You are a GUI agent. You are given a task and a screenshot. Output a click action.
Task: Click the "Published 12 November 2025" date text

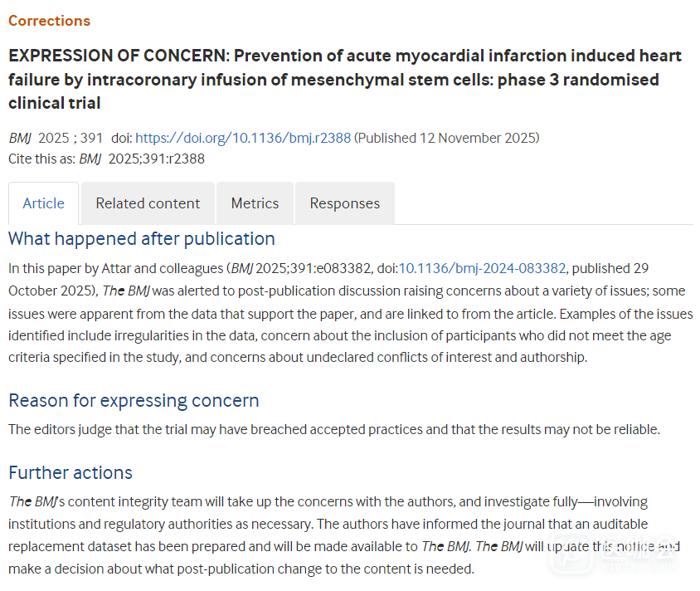pos(448,138)
